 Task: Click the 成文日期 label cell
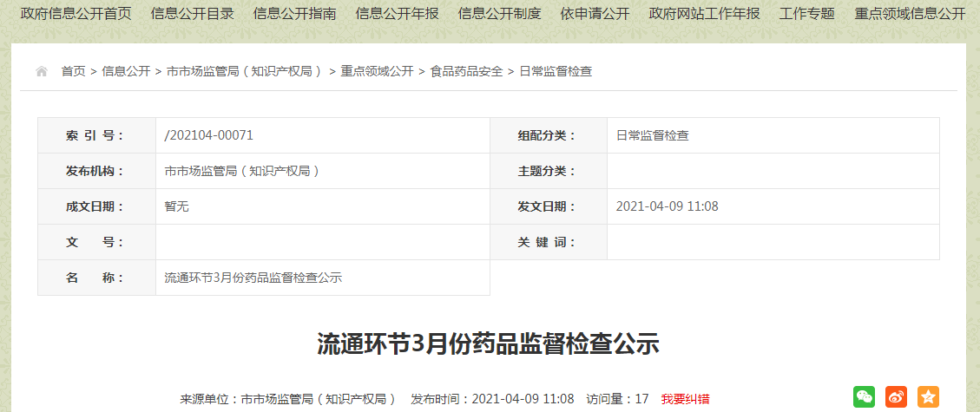pos(97,206)
